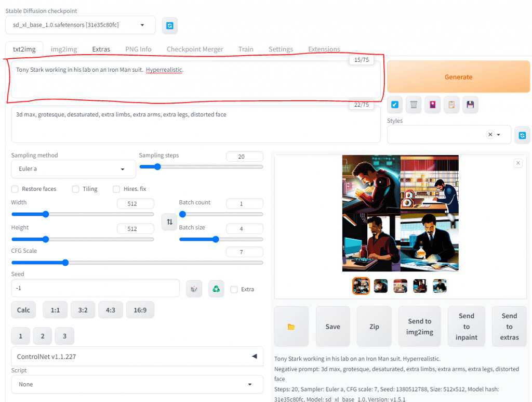Click the CFG Scale number field

coord(245,252)
